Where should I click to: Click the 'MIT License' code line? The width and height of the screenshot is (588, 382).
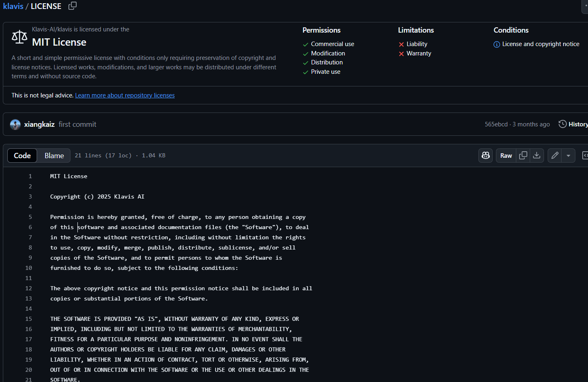pyautogui.click(x=68, y=176)
